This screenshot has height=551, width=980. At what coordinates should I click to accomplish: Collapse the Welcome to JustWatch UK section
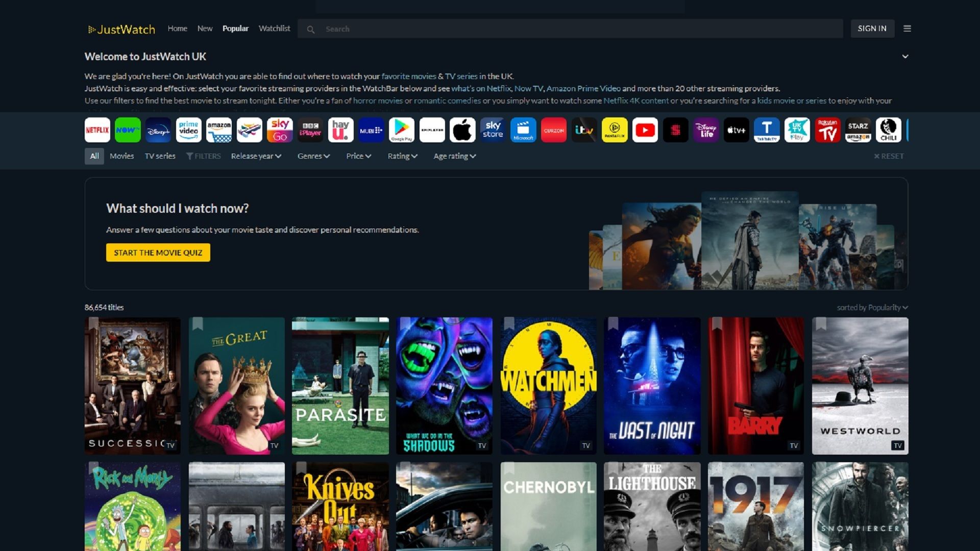905,57
